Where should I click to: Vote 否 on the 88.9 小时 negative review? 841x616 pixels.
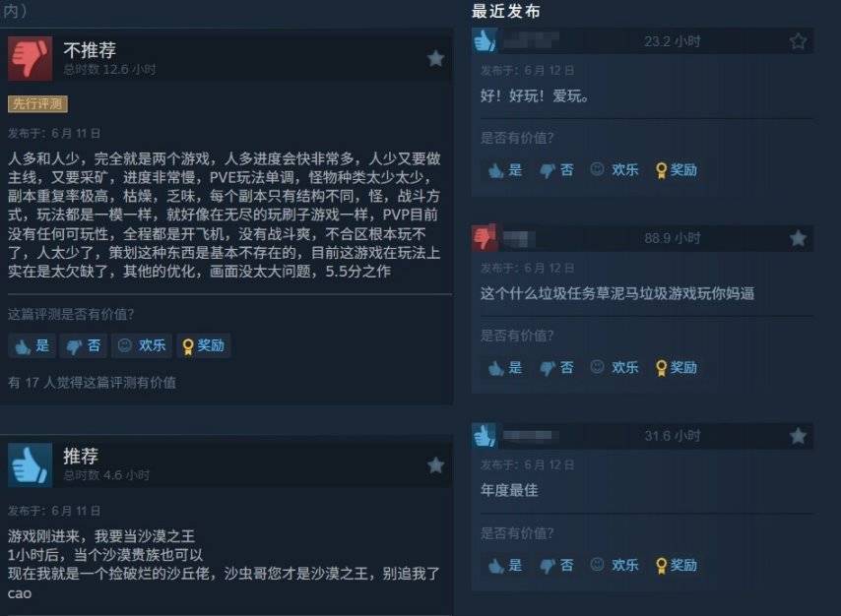pos(556,368)
